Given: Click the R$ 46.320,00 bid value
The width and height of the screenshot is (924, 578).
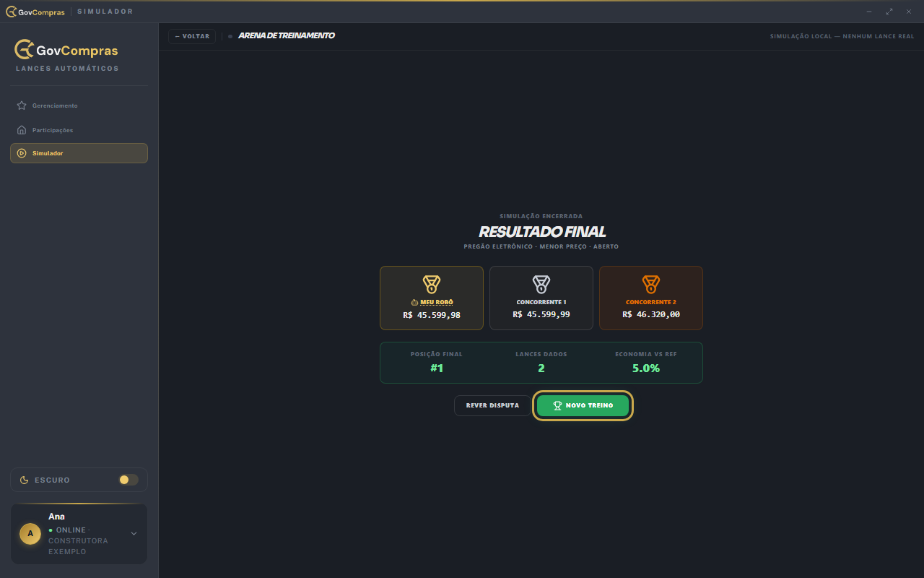Looking at the screenshot, I should [651, 315].
